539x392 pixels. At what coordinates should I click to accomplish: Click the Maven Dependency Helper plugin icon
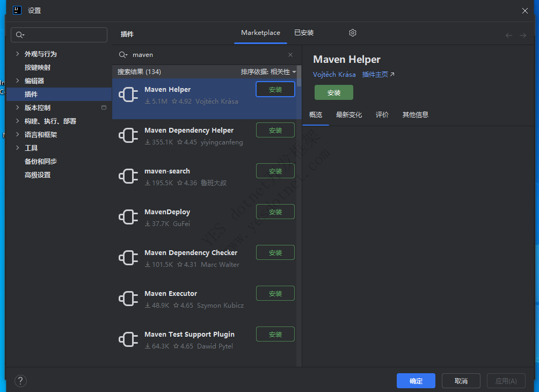128,135
